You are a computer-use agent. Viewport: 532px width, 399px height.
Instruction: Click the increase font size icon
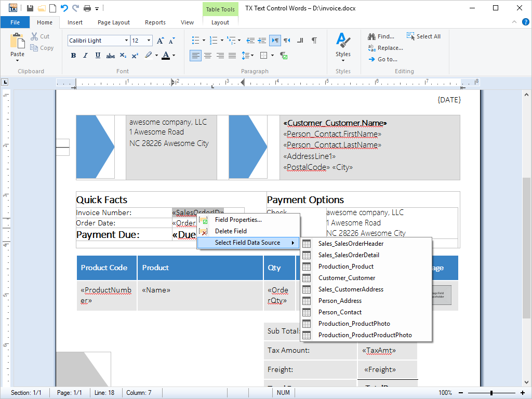click(160, 41)
